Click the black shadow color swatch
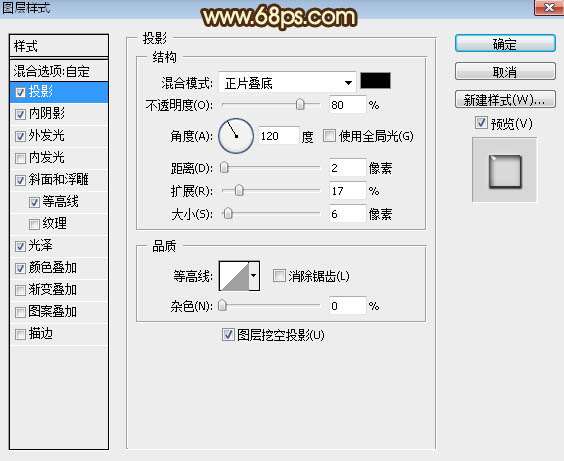Image resolution: width=564 pixels, height=461 pixels. (x=375, y=81)
